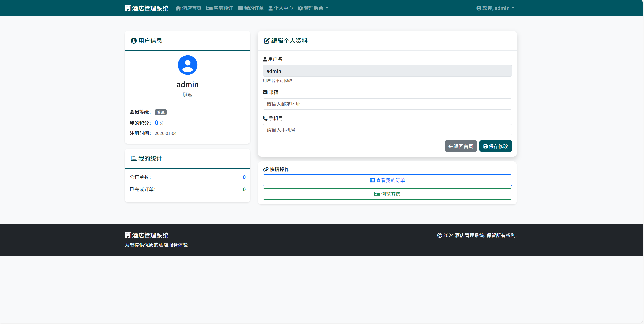Open 酒店首页 from the navigation bar
This screenshot has height=324, width=644.
pos(189,8)
